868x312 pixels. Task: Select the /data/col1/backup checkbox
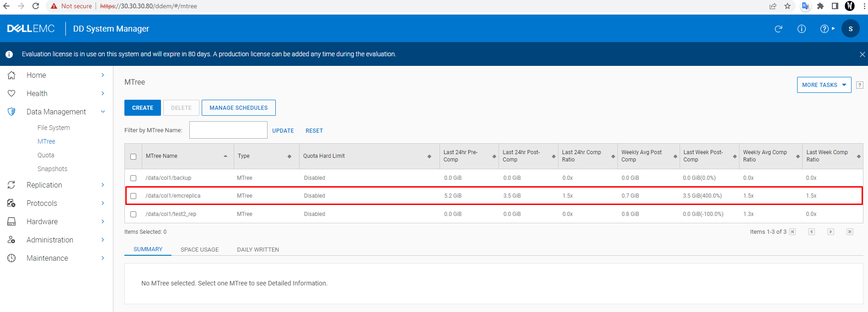[133, 178]
